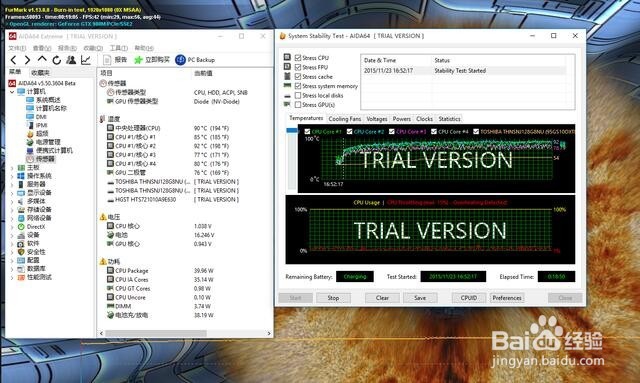Expand the 主板 motherboard node

pyautogui.click(x=12, y=167)
